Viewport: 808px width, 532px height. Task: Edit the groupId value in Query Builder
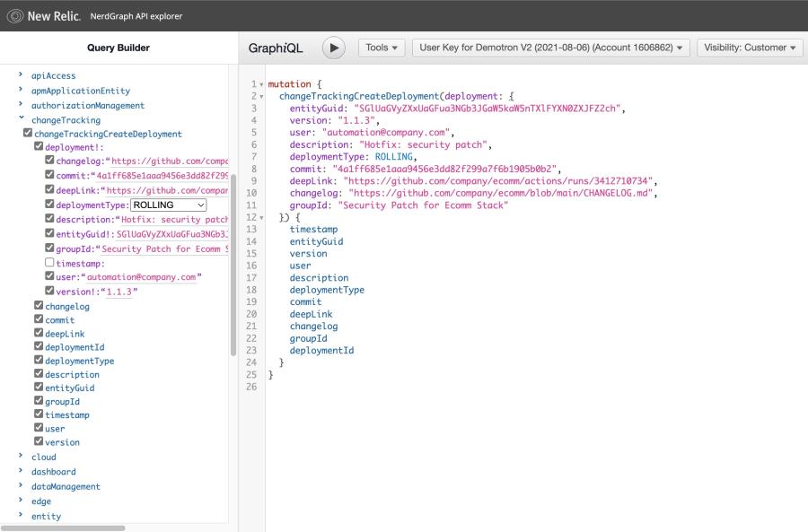pos(164,249)
